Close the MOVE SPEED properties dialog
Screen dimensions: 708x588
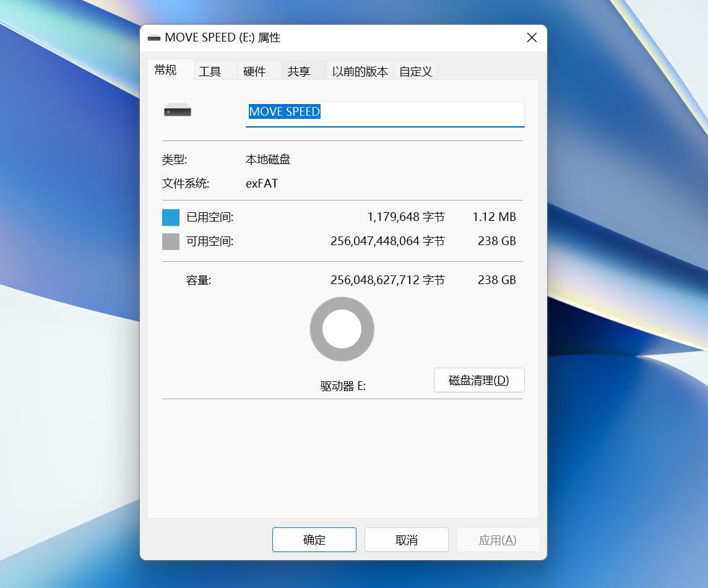[x=531, y=38]
